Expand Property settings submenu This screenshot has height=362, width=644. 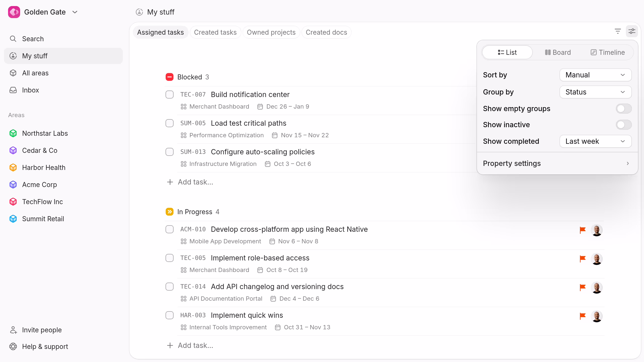coord(557,163)
